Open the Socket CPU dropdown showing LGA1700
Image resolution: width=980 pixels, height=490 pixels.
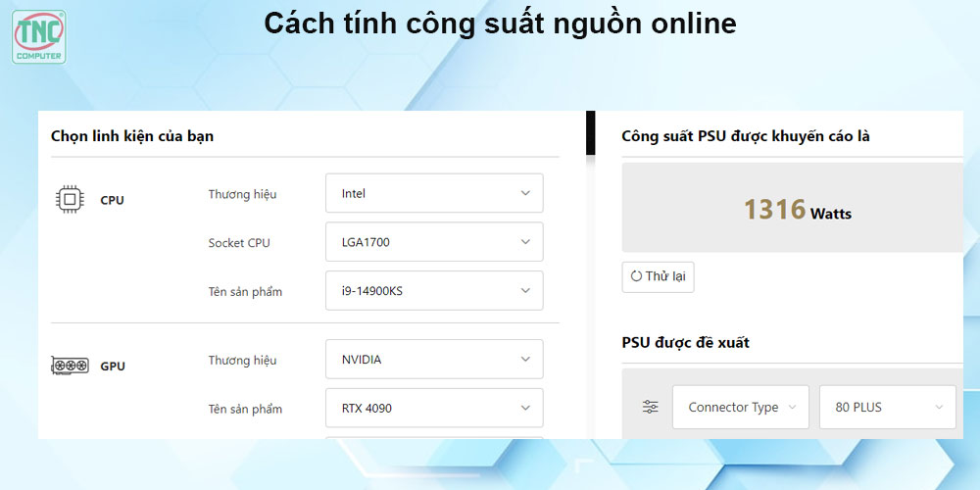434,242
